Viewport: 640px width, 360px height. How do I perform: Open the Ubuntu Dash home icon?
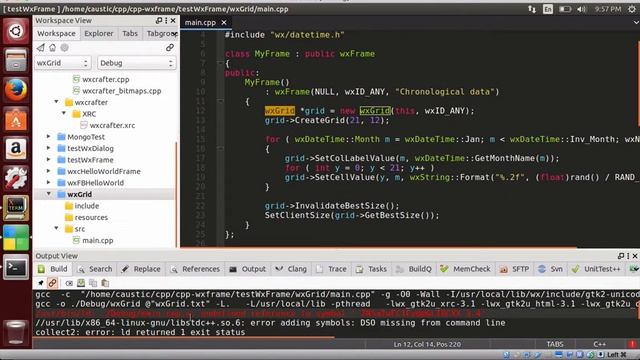point(16,31)
